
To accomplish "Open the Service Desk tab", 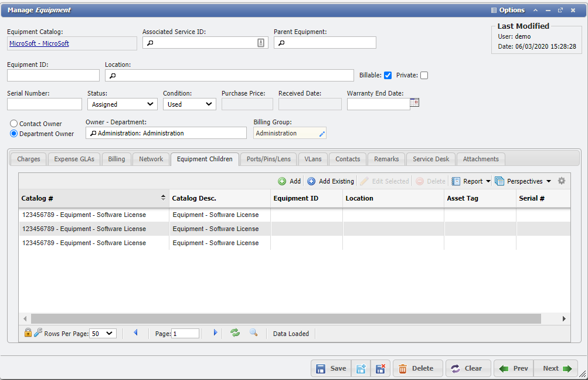I will (x=430, y=159).
